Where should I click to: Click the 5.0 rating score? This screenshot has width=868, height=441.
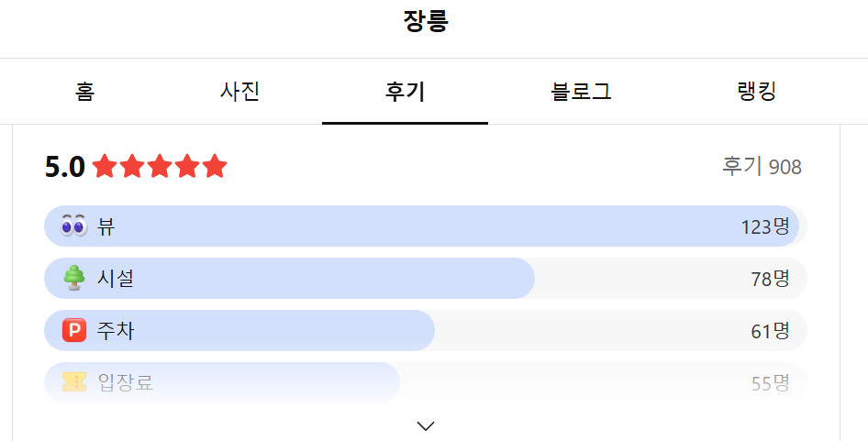(x=65, y=167)
